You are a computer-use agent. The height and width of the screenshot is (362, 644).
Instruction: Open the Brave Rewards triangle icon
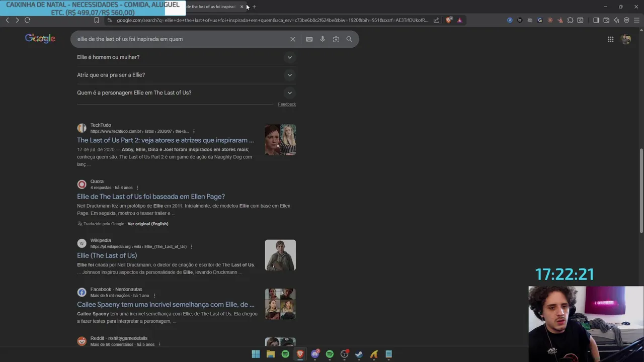coord(459,20)
